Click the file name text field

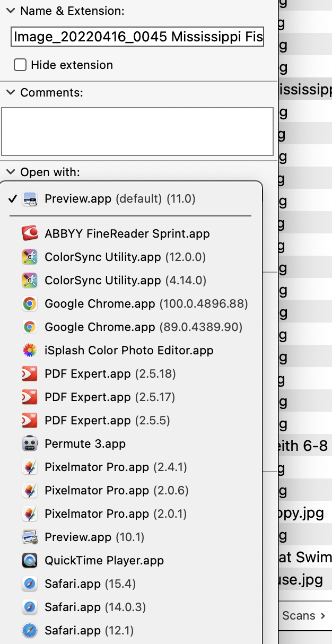pos(137,37)
